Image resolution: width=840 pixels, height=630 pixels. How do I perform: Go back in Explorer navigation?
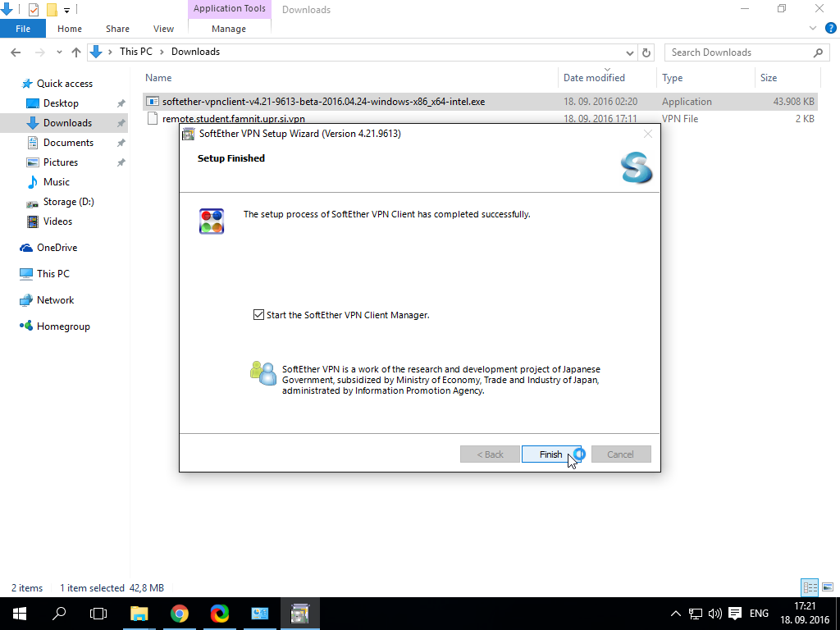tap(16, 52)
